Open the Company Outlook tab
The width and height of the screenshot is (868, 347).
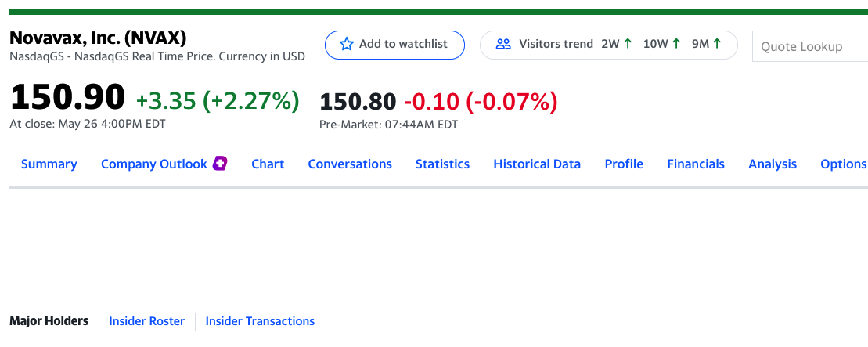[154, 164]
